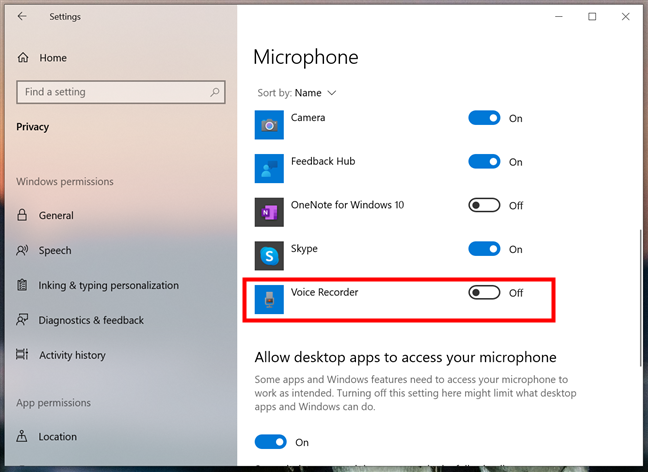Viewport: 648px width, 472px height.
Task: Click Windows permissions header
Action: (65, 181)
